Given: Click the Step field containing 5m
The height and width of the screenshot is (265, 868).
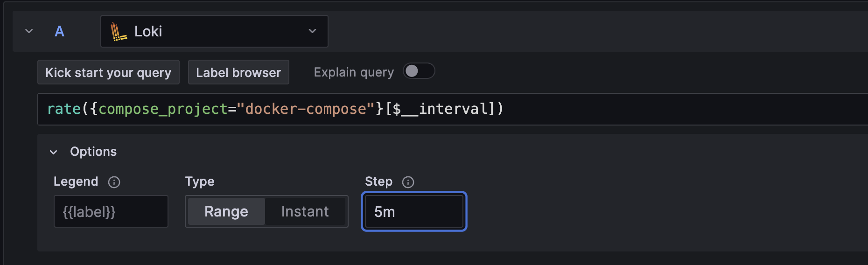Looking at the screenshot, I should [x=414, y=212].
